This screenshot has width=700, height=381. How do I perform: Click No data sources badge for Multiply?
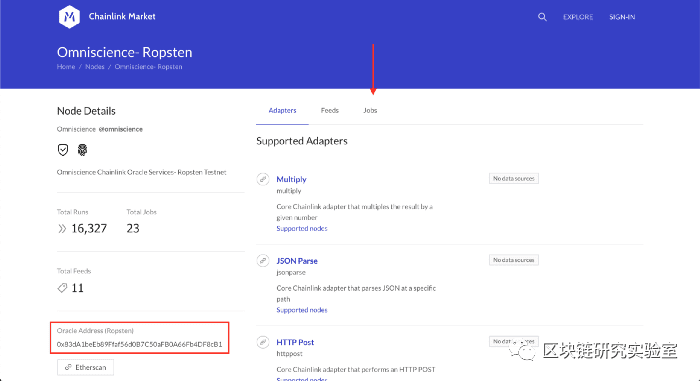tap(513, 178)
